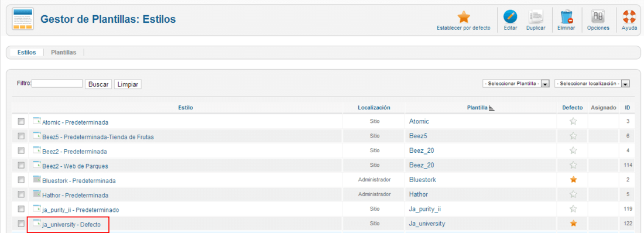The width and height of the screenshot is (644, 233).
Task: Click the Buscar button
Action: (x=98, y=84)
